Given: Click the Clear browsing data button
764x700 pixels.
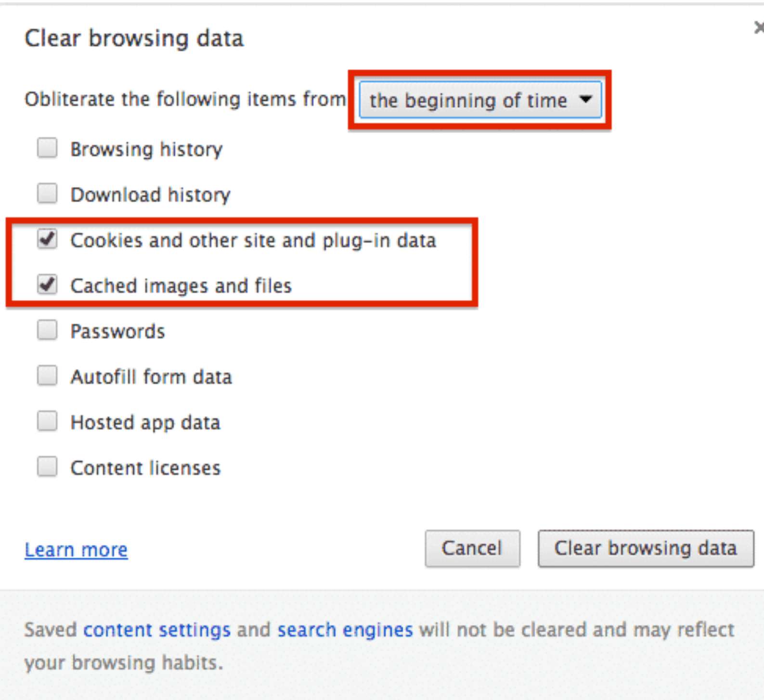Looking at the screenshot, I should coord(646,548).
